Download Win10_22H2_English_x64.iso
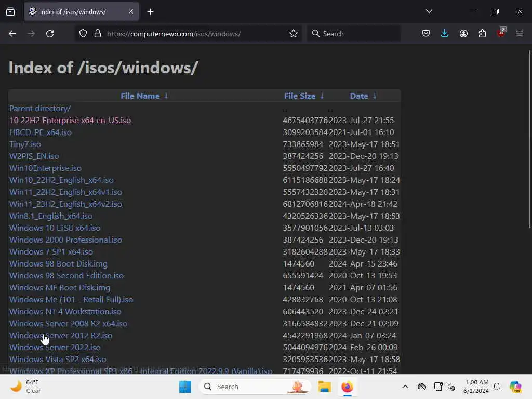This screenshot has height=399, width=532. (x=61, y=180)
